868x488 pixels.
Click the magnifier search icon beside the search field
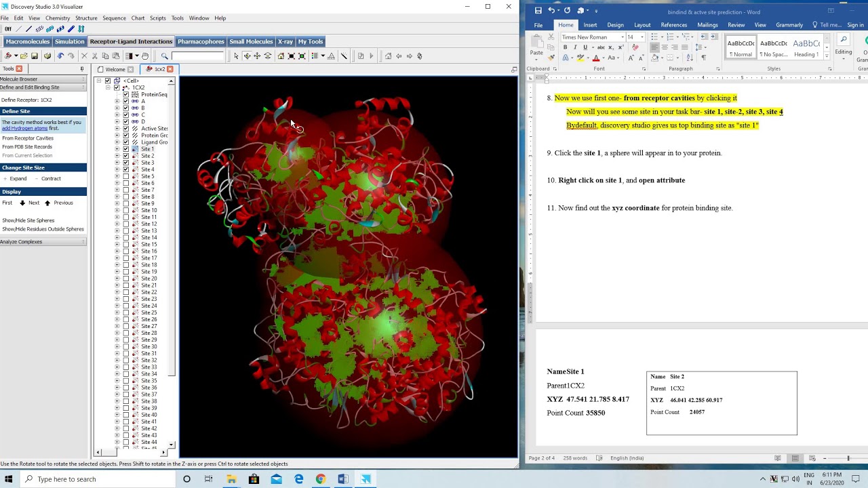point(164,56)
